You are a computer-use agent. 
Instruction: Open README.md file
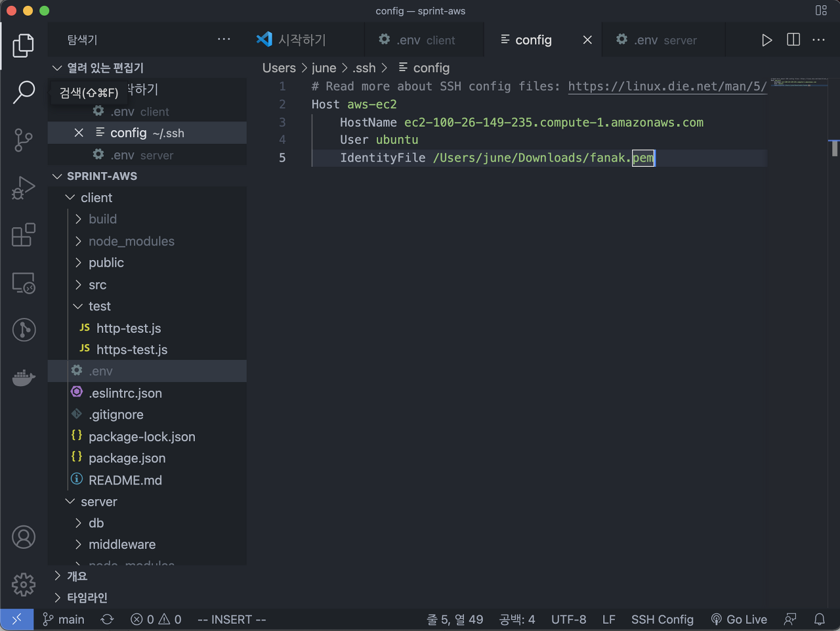[x=148, y=480]
